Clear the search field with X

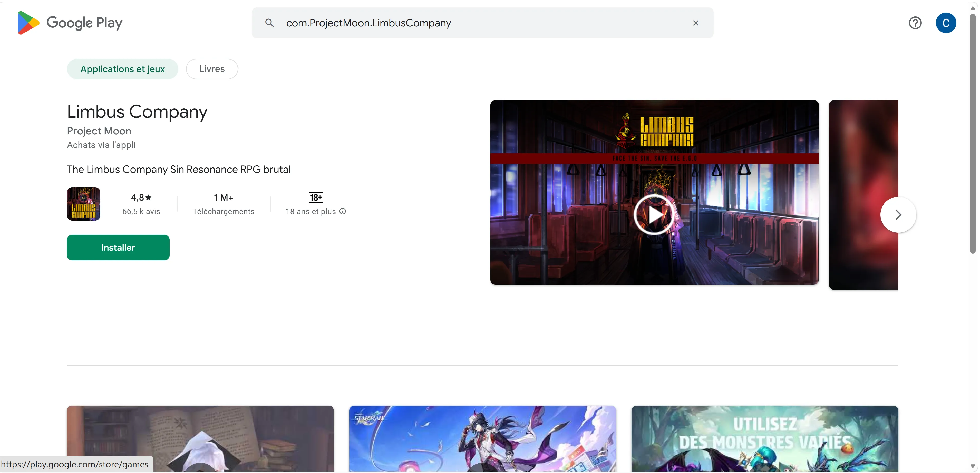(695, 23)
